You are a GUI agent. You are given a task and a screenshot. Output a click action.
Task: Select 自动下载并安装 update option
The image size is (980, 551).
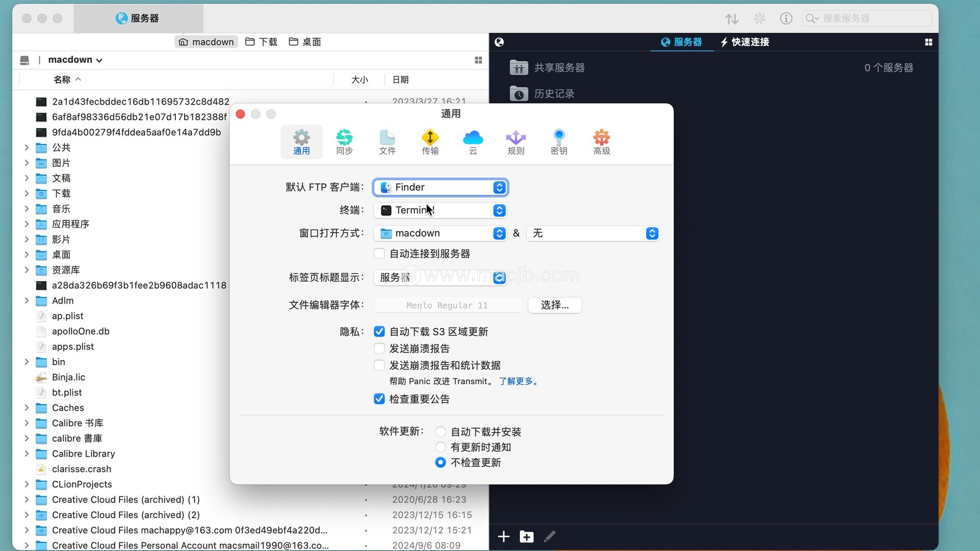pyautogui.click(x=440, y=432)
